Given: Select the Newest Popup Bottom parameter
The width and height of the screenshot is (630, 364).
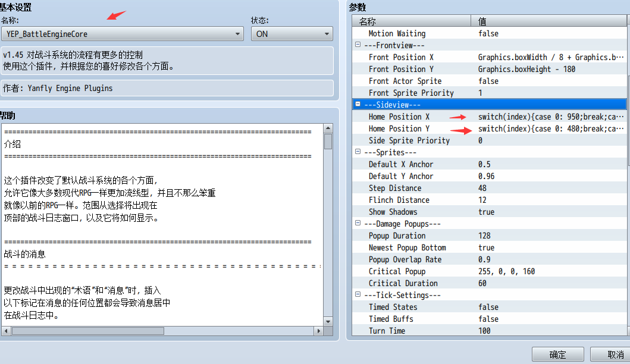Looking at the screenshot, I should [490, 247].
